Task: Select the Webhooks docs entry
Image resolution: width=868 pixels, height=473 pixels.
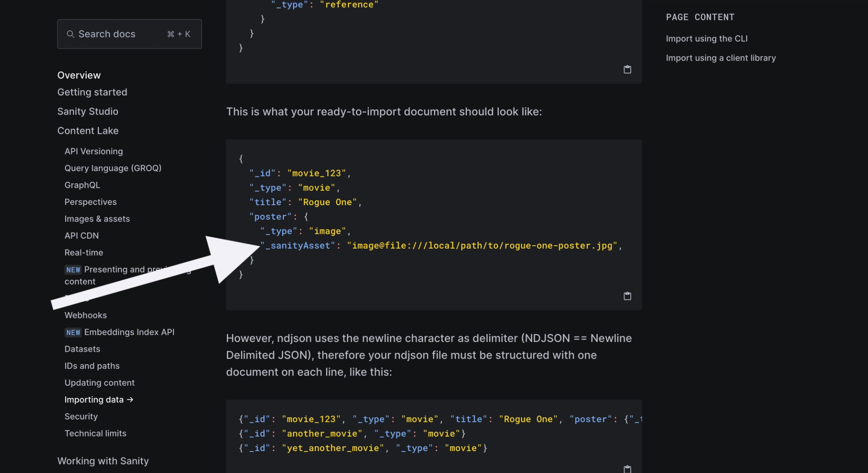Action: click(x=86, y=315)
